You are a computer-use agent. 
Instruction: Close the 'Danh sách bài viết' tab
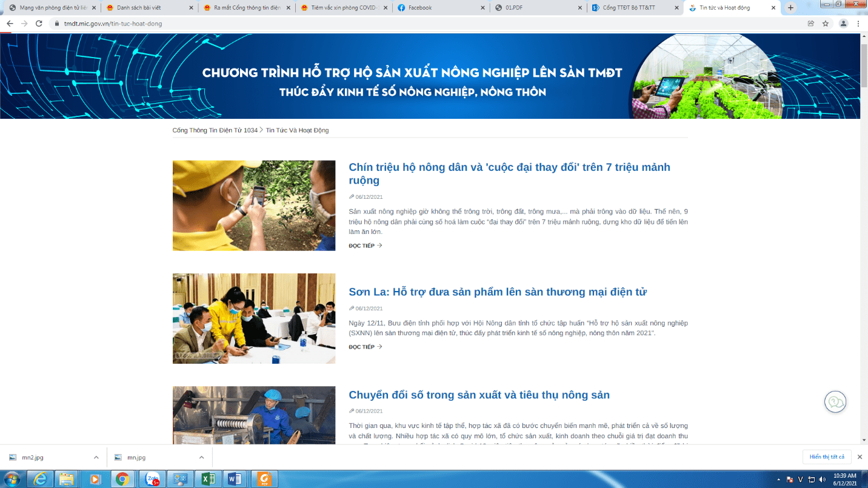pyautogui.click(x=191, y=8)
